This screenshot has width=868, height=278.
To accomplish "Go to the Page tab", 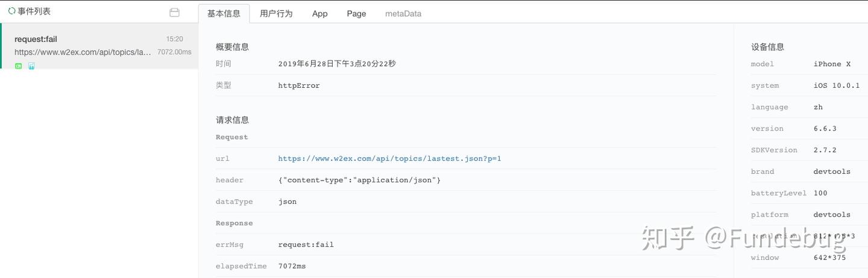I will (x=356, y=13).
